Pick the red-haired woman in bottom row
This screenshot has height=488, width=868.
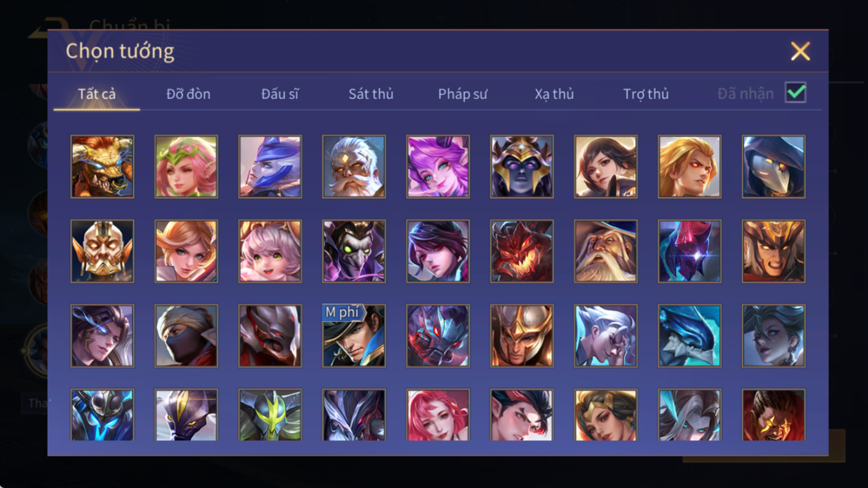(438, 415)
